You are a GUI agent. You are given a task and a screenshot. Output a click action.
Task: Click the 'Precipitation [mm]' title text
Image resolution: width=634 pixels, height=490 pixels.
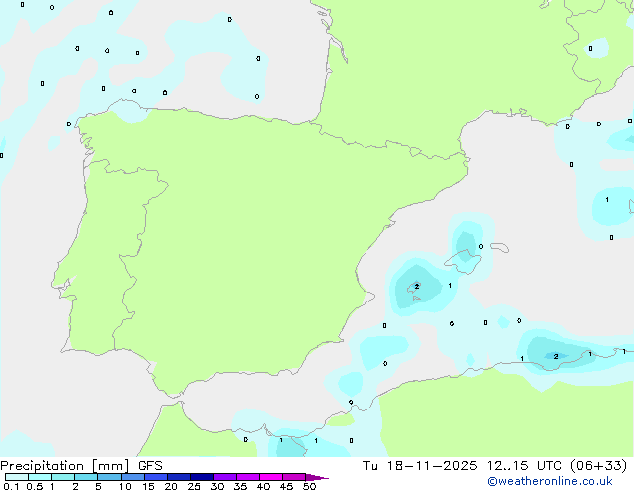(x=65, y=466)
